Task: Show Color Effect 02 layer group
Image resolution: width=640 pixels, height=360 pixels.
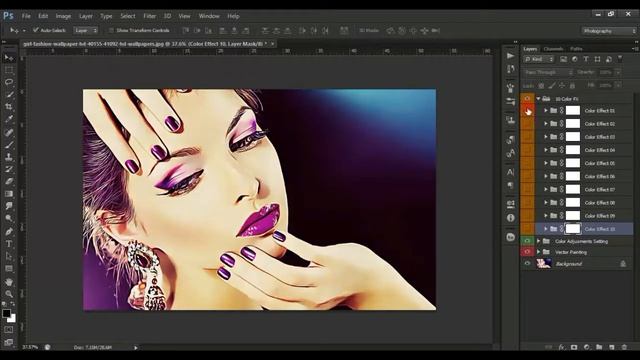Action: (527, 124)
